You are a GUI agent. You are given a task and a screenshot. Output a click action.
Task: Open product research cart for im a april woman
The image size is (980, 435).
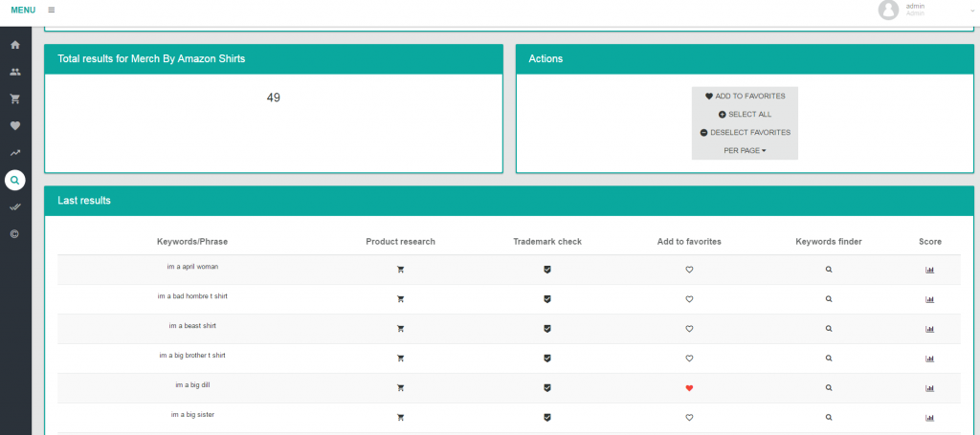point(401,270)
